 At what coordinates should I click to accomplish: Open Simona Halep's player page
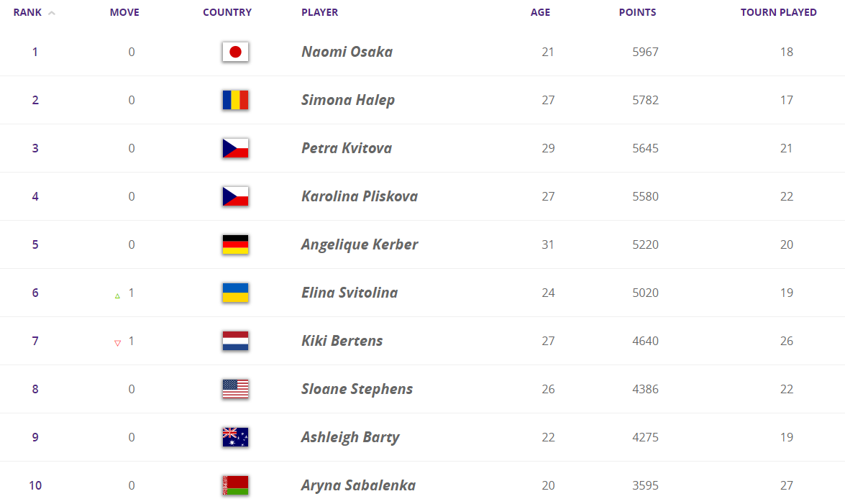[x=348, y=100]
